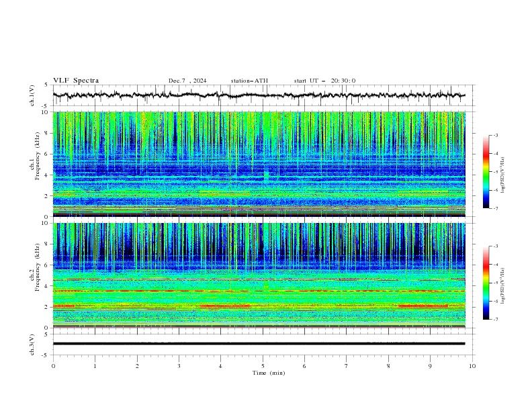The image size is (532, 411).
Task: Click the 'ch.3(V)' waveform axis label
Action: (x=32, y=345)
